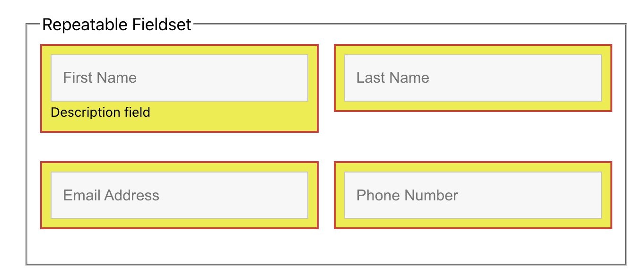Click yellow border area below Phone Number input
The height and width of the screenshot is (276, 644).
473,223
